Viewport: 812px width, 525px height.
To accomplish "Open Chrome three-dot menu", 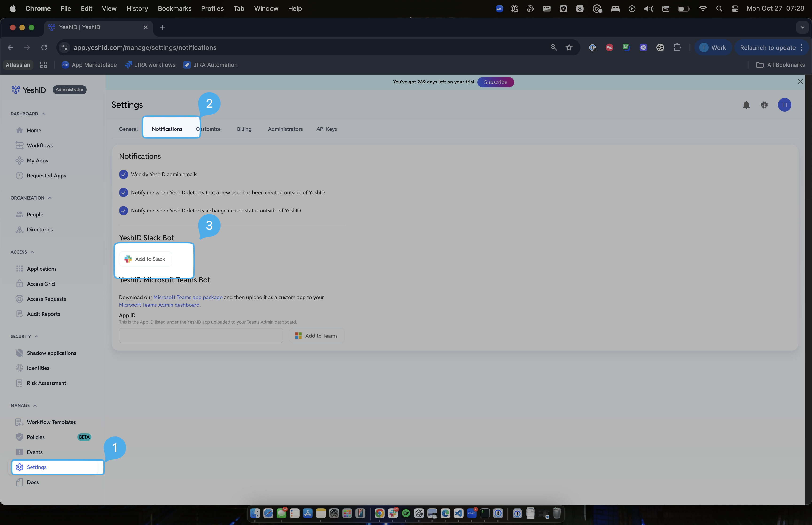I will (x=802, y=47).
